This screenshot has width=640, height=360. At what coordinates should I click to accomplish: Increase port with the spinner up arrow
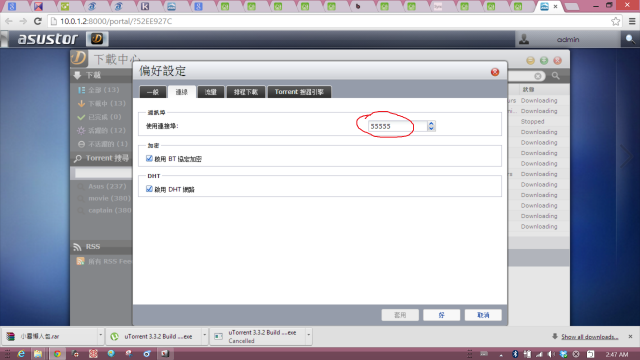tap(431, 124)
